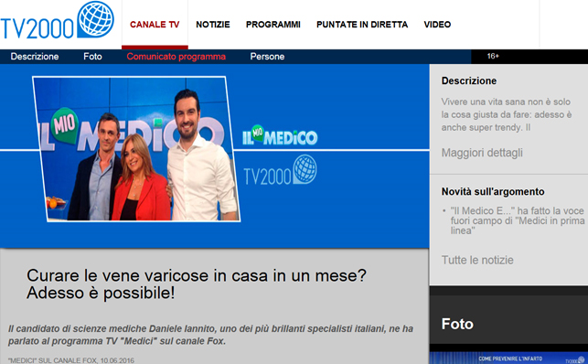588x364 pixels.
Task: Click the Il Mio Medico logo in banner
Action: click(280, 135)
